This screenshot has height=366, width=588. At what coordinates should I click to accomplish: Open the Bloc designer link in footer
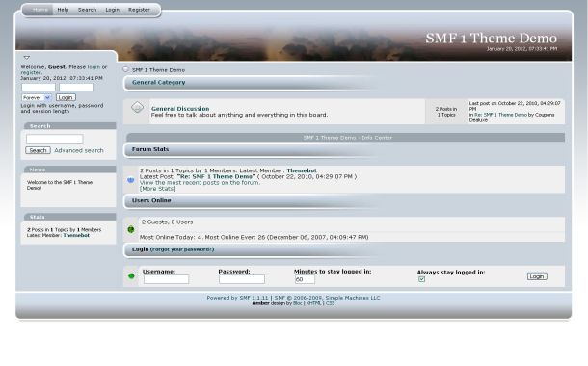[x=298, y=303]
